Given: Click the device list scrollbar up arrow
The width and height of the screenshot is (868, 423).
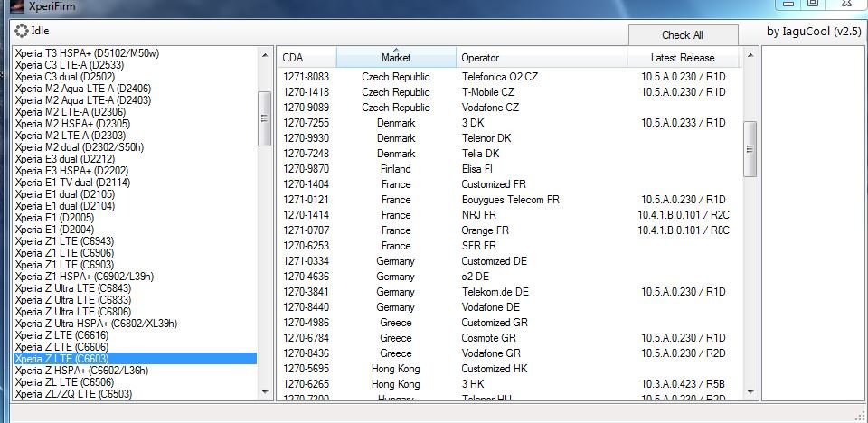Looking at the screenshot, I should pyautogui.click(x=265, y=55).
